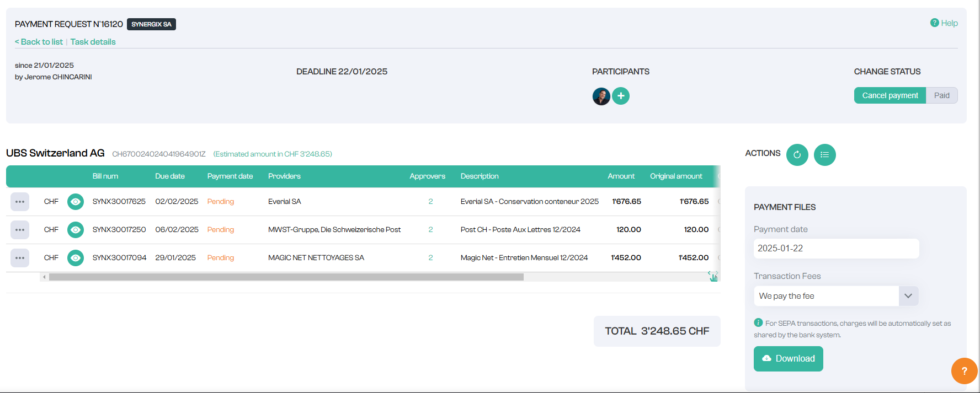Click the Payment date input field
Image resolution: width=980 pixels, height=393 pixels.
835,249
